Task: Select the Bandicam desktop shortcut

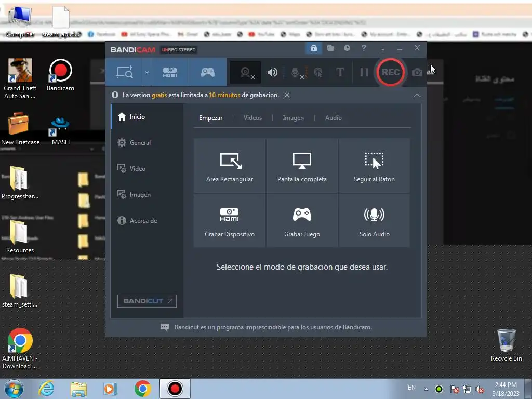Action: pos(60,75)
